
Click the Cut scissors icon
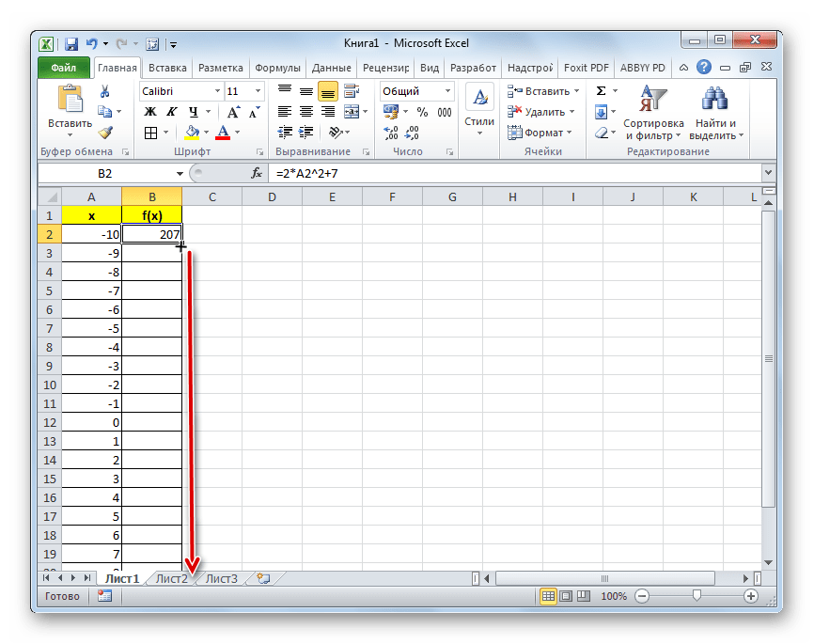pyautogui.click(x=105, y=91)
